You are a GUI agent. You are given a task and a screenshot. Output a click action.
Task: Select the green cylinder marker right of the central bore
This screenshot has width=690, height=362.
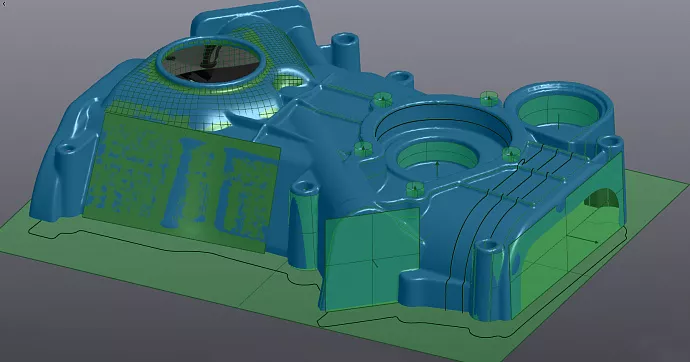click(510, 155)
